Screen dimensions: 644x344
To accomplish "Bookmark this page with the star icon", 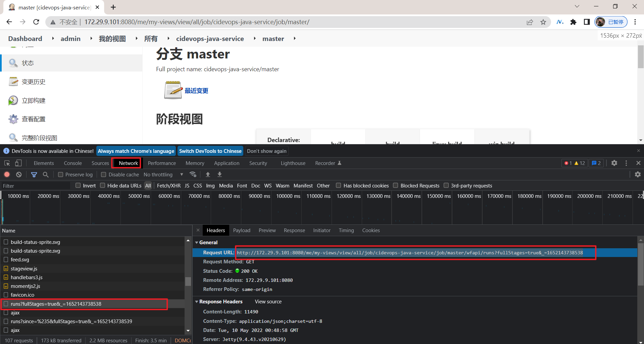I will pos(543,22).
